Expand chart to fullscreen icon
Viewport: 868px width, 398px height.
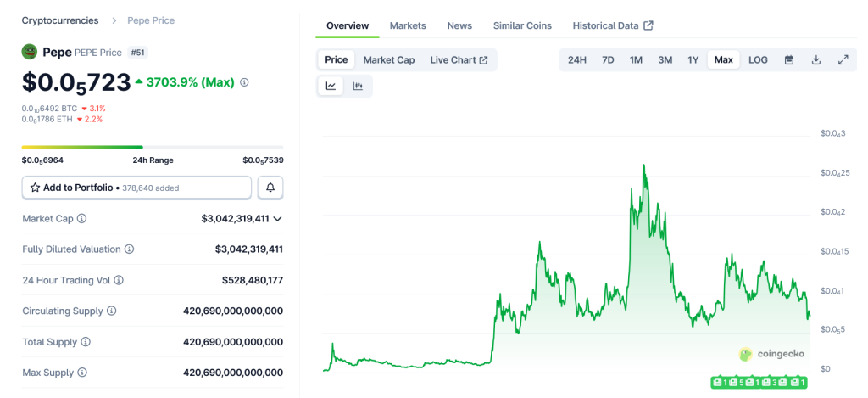pos(843,60)
